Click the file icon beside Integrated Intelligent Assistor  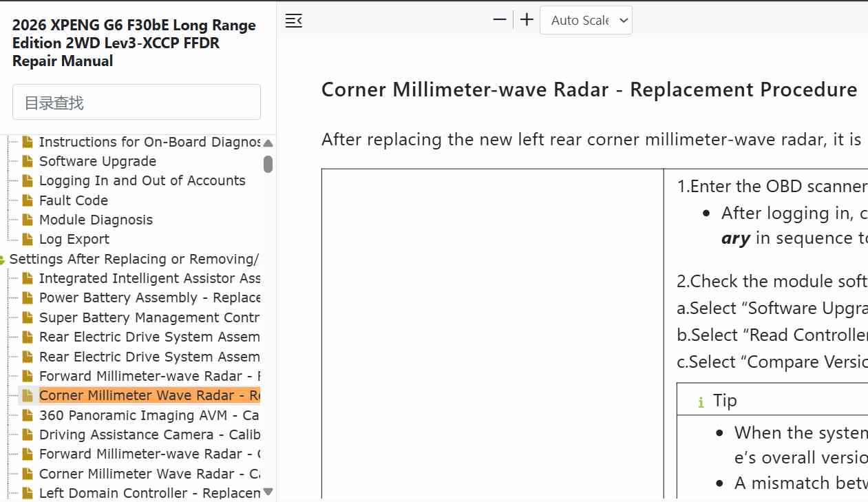click(x=28, y=278)
